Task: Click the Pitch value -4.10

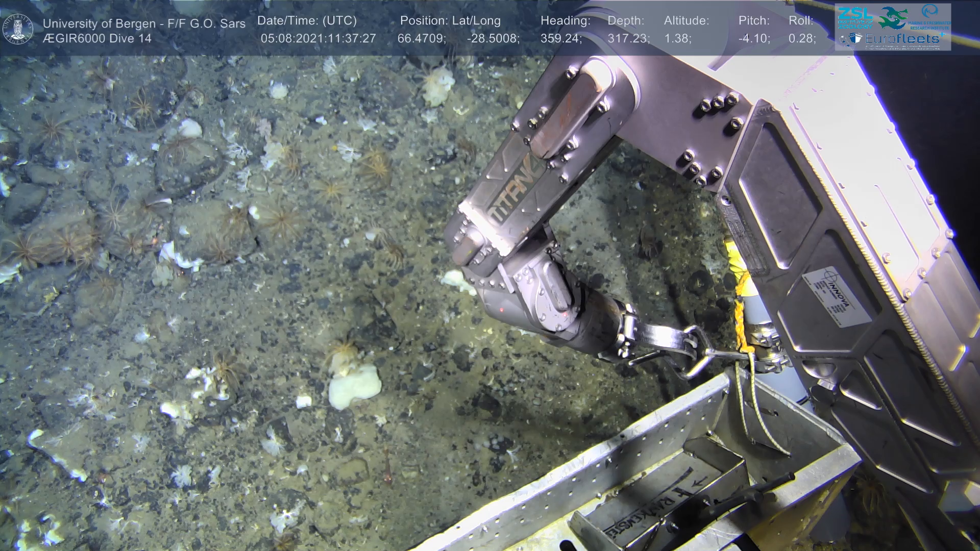Action: click(754, 39)
